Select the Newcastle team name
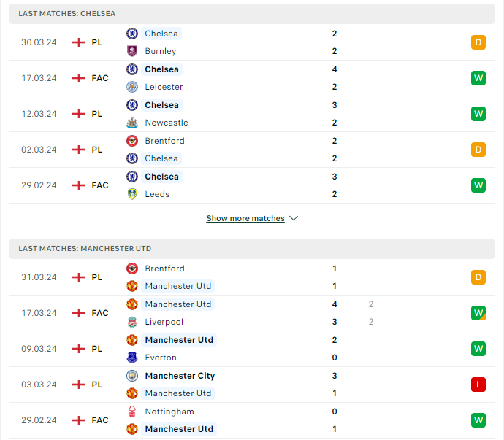 [167, 123]
